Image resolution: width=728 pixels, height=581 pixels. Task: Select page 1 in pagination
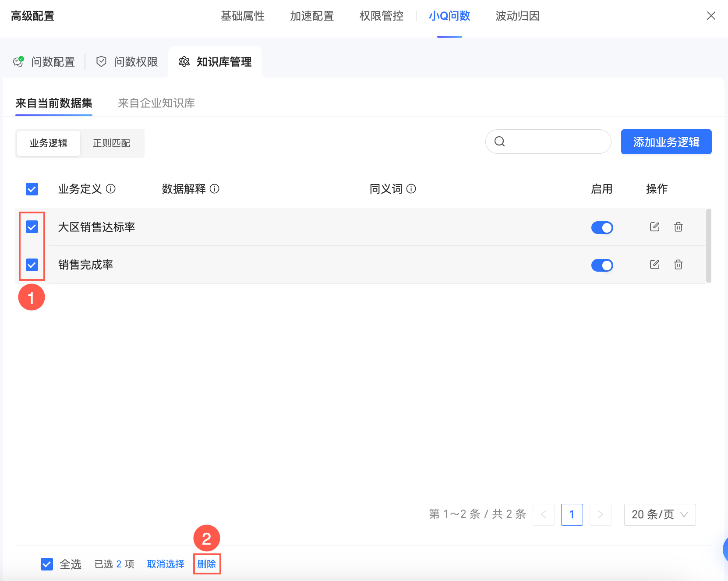pos(572,514)
